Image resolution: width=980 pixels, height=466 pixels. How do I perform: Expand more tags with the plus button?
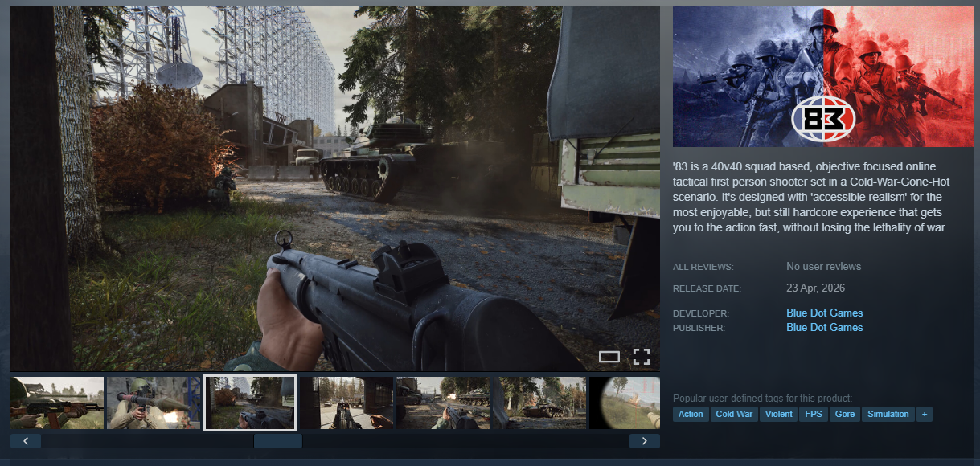coord(925,415)
